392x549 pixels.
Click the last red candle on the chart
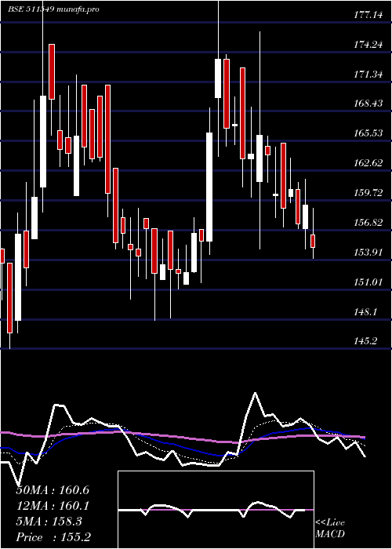313,241
